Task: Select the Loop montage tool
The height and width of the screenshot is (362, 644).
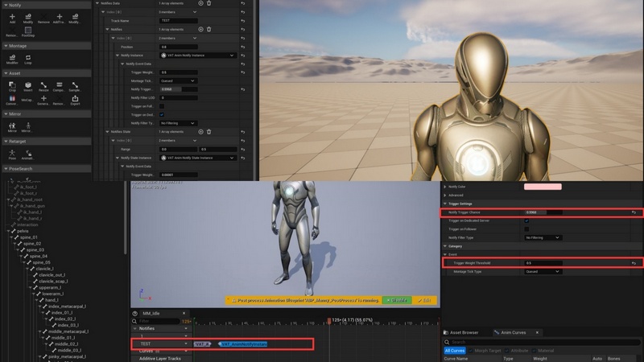Action: (x=28, y=57)
